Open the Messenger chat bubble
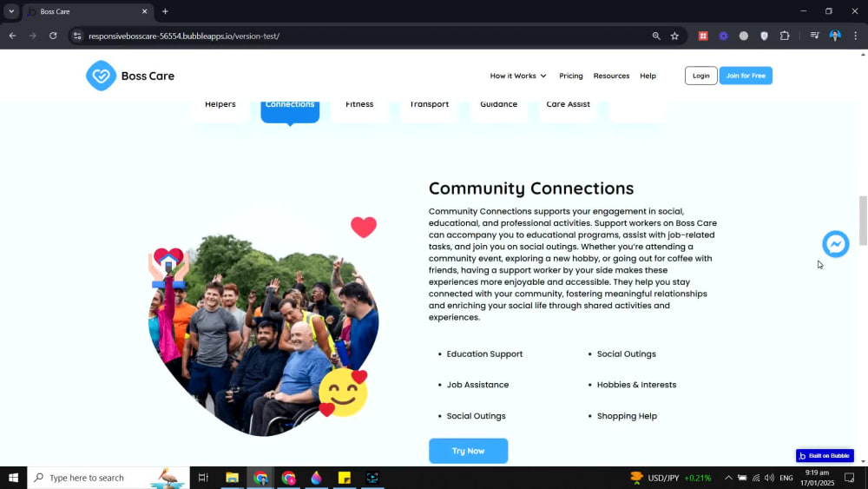The height and width of the screenshot is (489, 868). click(835, 244)
